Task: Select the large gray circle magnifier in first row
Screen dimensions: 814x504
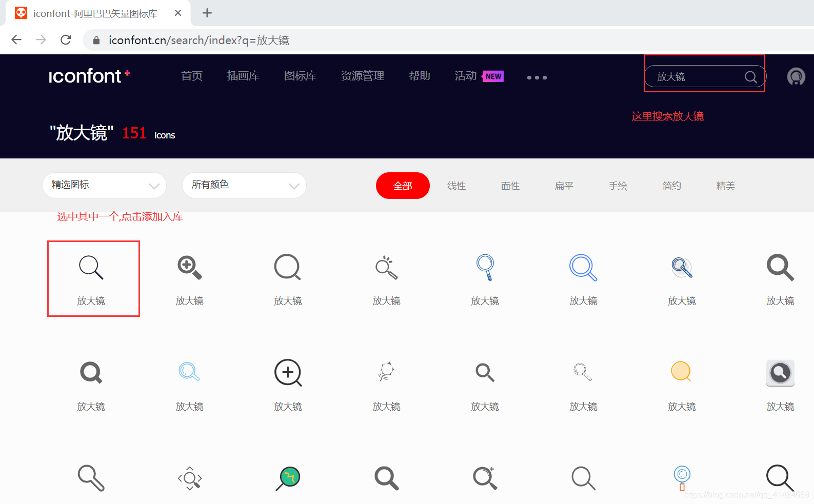Action: click(x=288, y=267)
